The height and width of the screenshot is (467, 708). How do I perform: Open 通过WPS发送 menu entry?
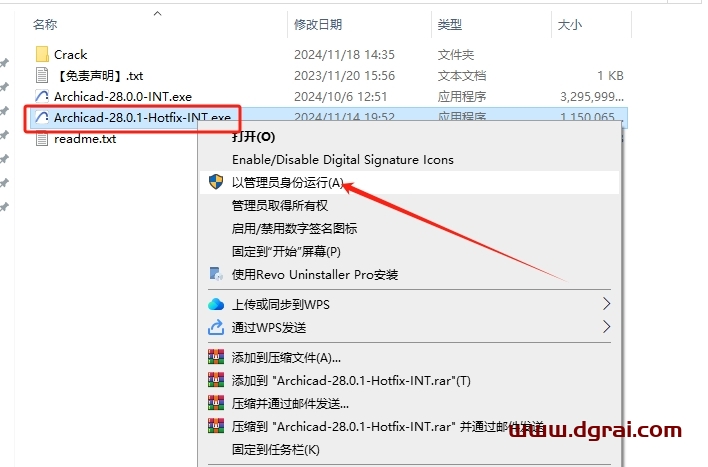click(x=269, y=327)
